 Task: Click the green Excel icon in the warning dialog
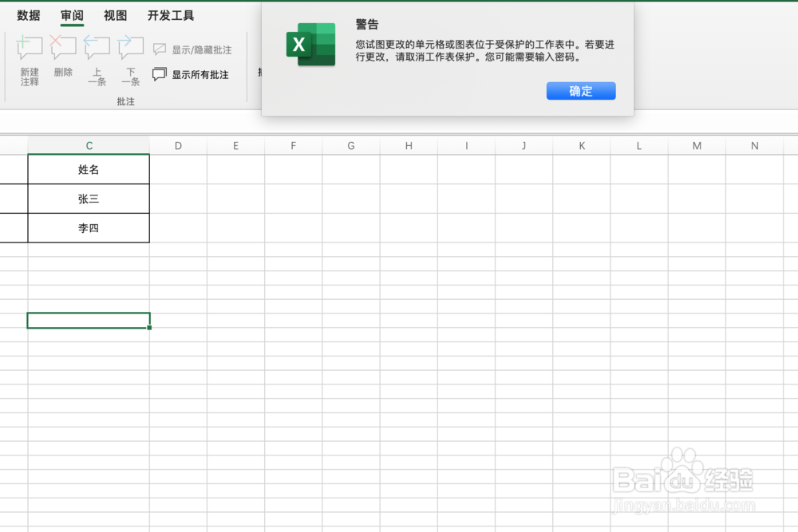coord(310,45)
